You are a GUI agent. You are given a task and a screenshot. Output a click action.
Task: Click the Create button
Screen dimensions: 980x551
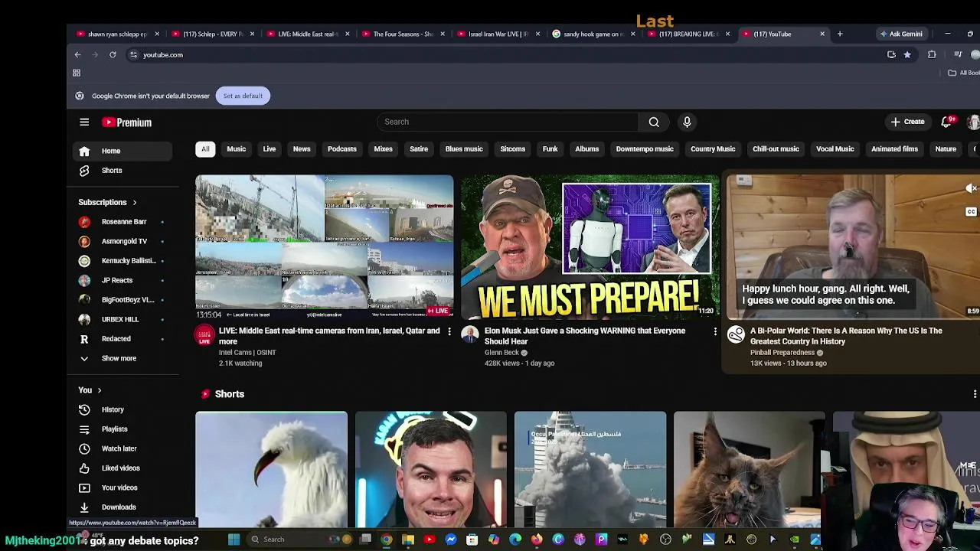tap(907, 122)
